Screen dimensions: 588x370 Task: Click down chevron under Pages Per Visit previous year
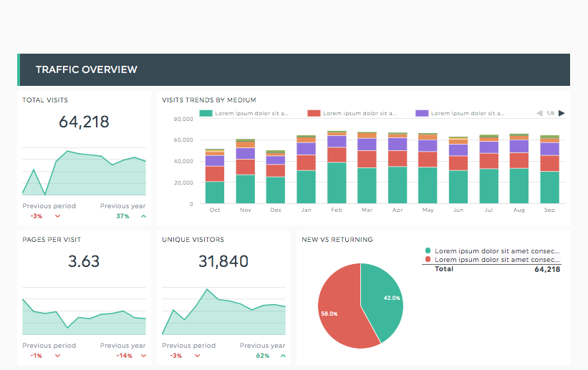pos(143,356)
